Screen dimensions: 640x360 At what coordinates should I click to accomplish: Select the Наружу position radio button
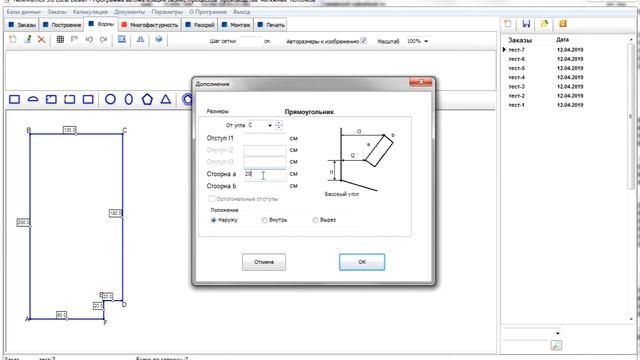point(213,220)
